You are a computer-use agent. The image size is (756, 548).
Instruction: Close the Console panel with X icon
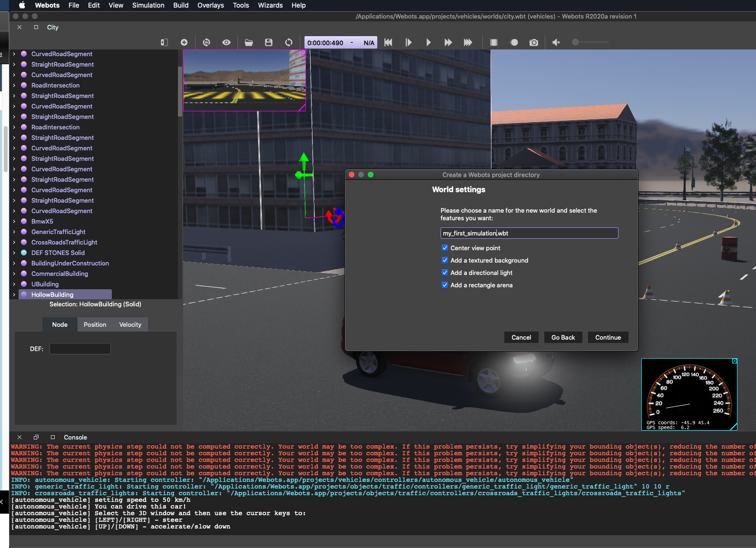(x=20, y=437)
